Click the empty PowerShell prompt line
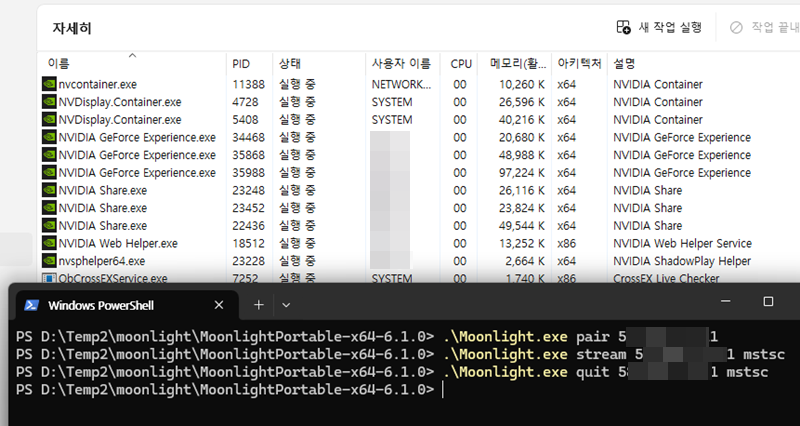800x426 pixels. click(x=230, y=390)
